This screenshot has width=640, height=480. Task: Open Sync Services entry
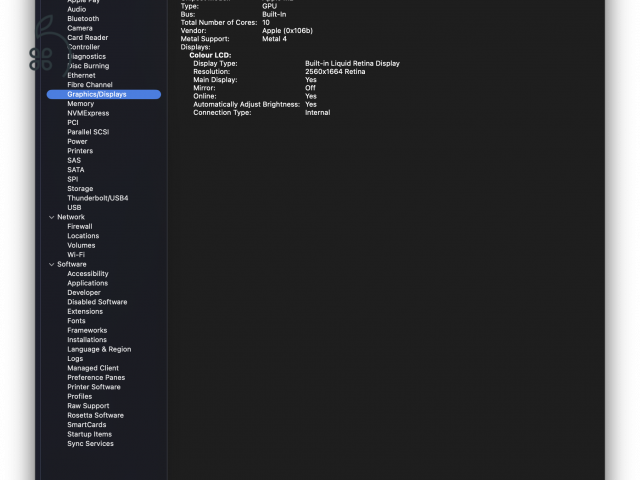(90, 444)
